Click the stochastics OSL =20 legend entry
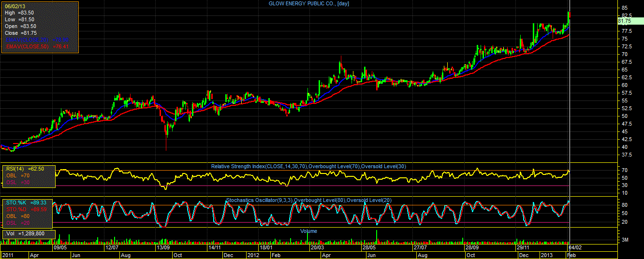 (17, 223)
